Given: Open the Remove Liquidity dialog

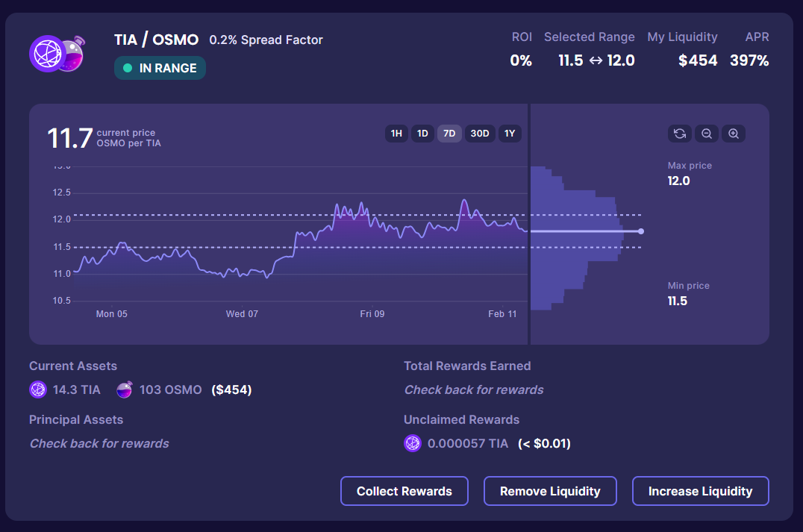Looking at the screenshot, I should [550, 491].
